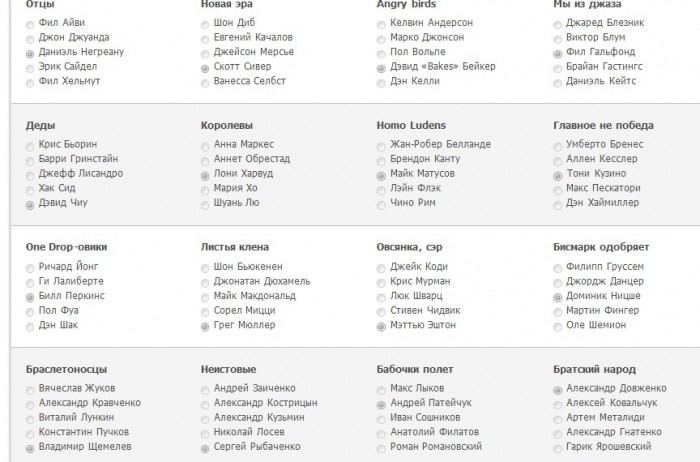This screenshot has width=700, height=462.
Task: Select the radio button for Фил Айви
Action: (x=30, y=22)
